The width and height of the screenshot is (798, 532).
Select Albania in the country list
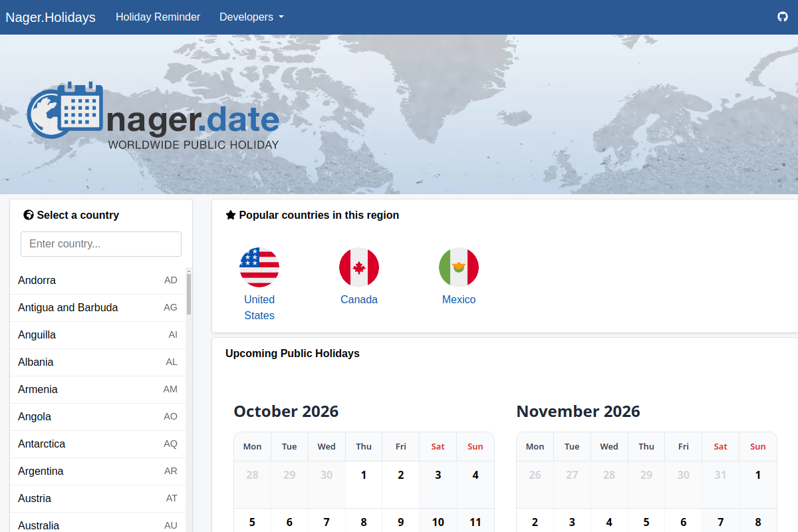pos(98,362)
